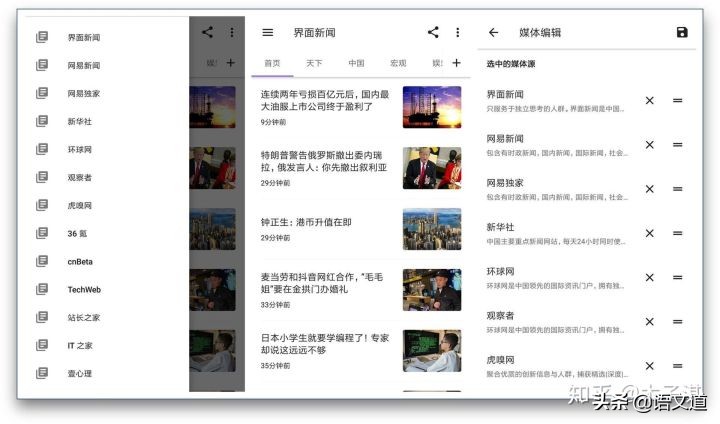Click the news icon beside cnBeta in drawer
This screenshot has width=720, height=424.
click(x=42, y=261)
